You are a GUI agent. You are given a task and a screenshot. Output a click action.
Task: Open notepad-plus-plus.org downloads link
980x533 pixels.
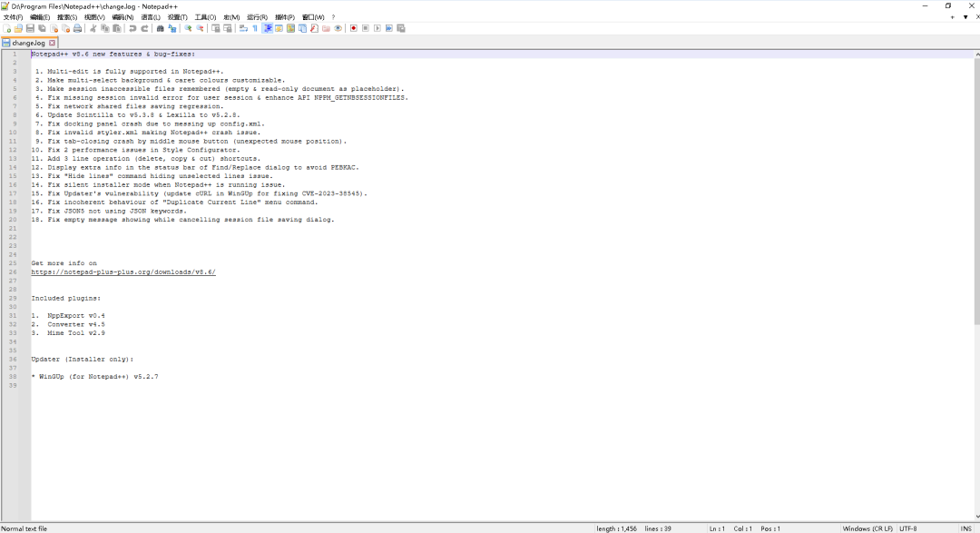(123, 272)
